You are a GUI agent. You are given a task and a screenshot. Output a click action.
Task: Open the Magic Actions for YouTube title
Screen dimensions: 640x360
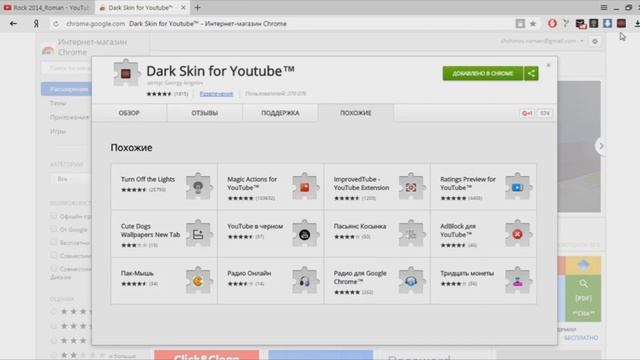click(252, 183)
